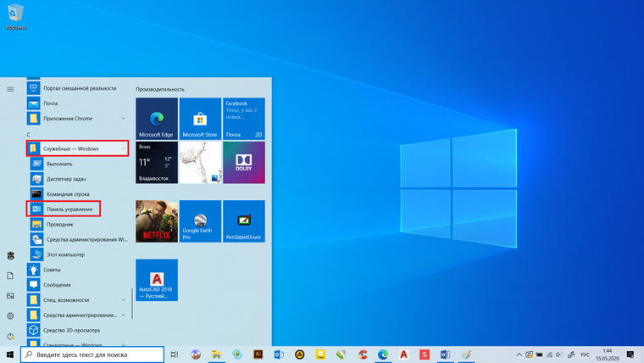Open Командная строка (Command Prompt)
The height and width of the screenshot is (363, 644).
(x=79, y=194)
